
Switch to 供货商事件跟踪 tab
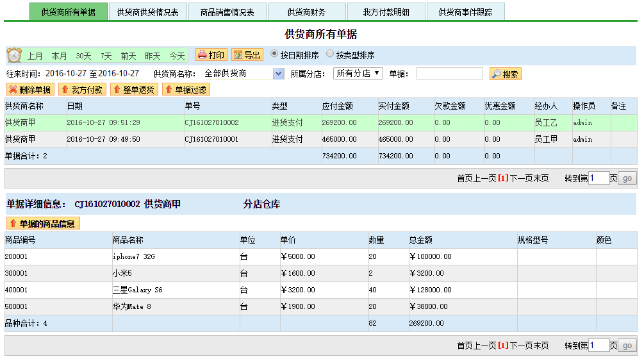tap(465, 12)
